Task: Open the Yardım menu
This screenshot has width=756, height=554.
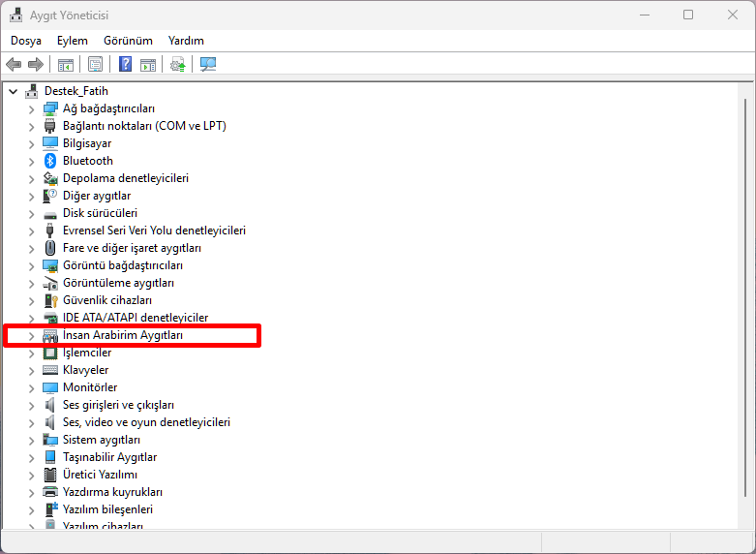Action: click(186, 41)
